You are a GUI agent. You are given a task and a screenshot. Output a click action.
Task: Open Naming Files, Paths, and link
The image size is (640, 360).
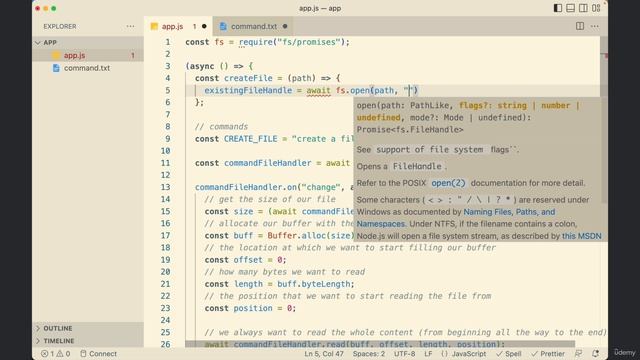(x=509, y=212)
